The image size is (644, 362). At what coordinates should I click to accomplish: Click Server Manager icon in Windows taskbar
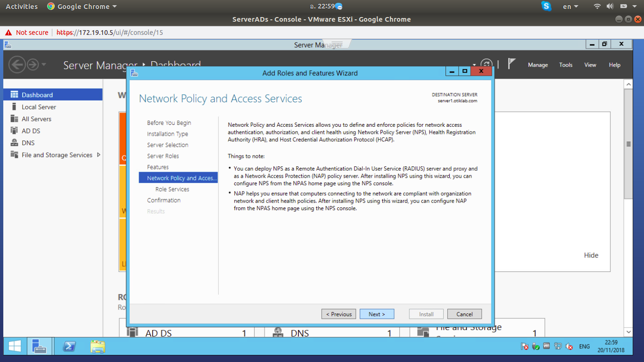pyautogui.click(x=39, y=346)
